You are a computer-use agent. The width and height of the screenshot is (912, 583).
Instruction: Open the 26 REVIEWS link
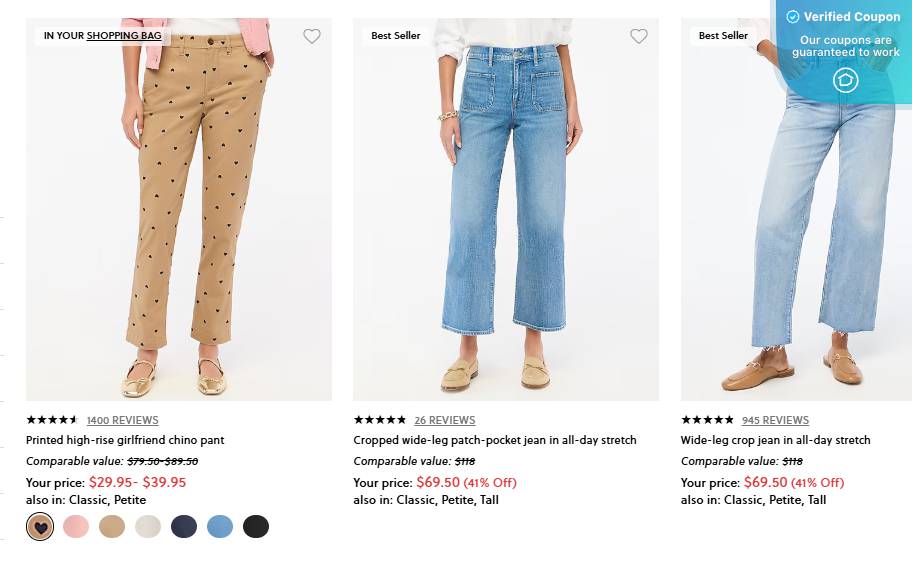click(444, 420)
